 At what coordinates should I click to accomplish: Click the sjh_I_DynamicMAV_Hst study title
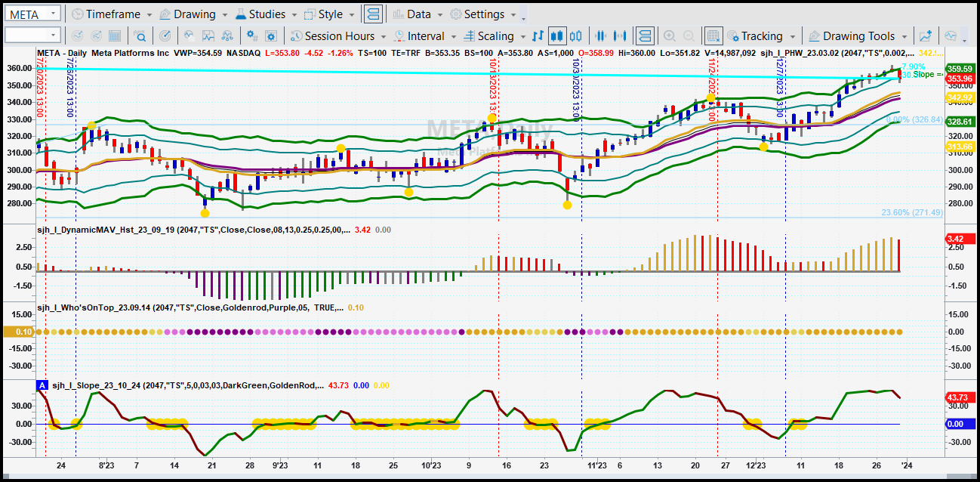193,230
